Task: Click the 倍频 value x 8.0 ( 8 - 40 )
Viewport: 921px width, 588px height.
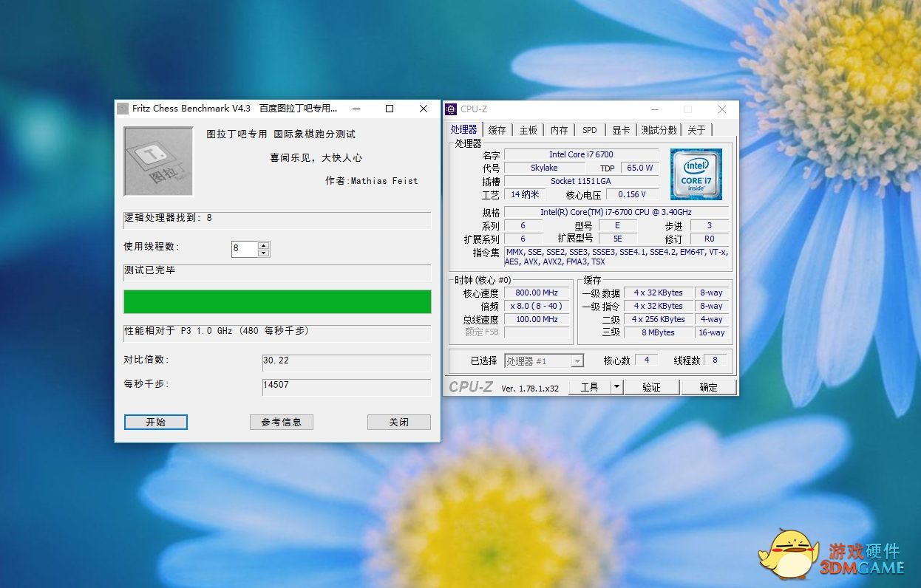Action: pyautogui.click(x=537, y=306)
